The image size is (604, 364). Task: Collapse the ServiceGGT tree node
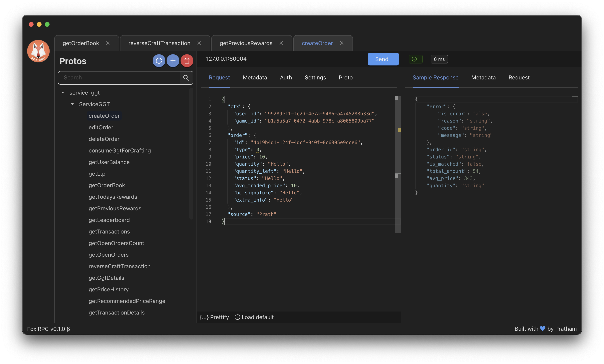pos(72,104)
